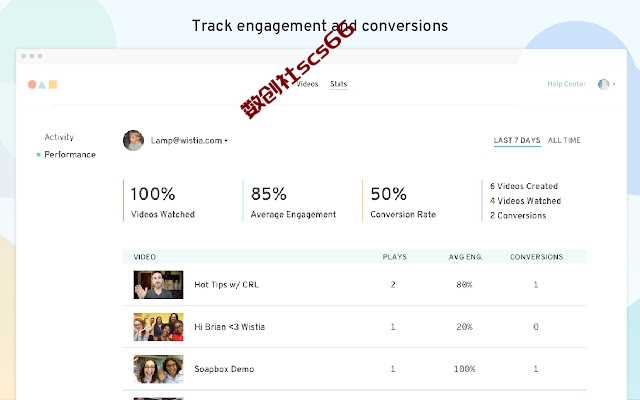Click the Soapbox logo icon
Screen dimensions: 640x400
[x=42, y=85]
